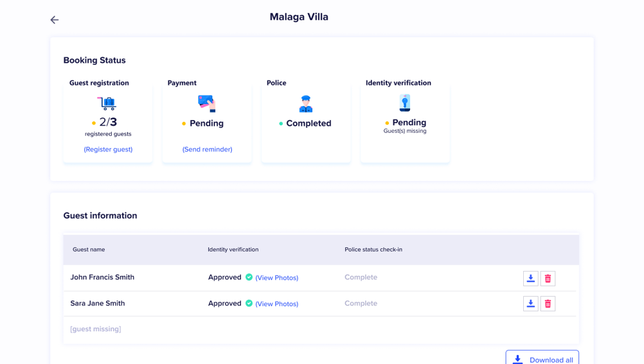Screen dimensions: 644x364
Task: Click the police officer icon
Action: tap(306, 104)
